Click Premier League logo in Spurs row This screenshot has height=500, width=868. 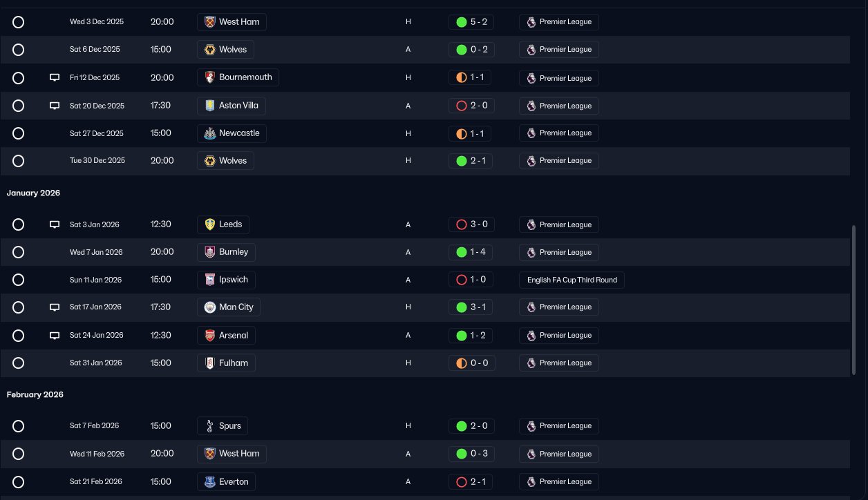[531, 426]
